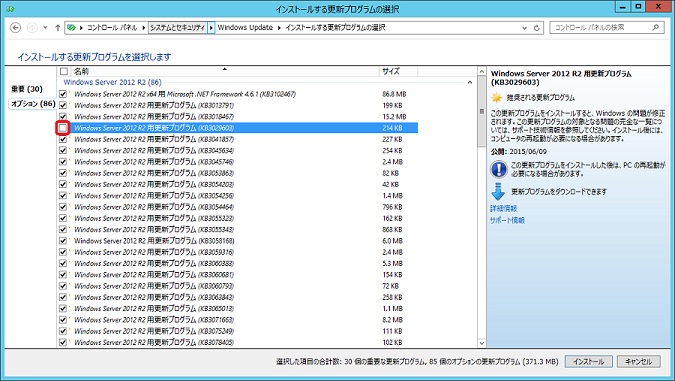Click the 86.8 MB size value
This screenshot has height=381, width=675.
coord(394,94)
